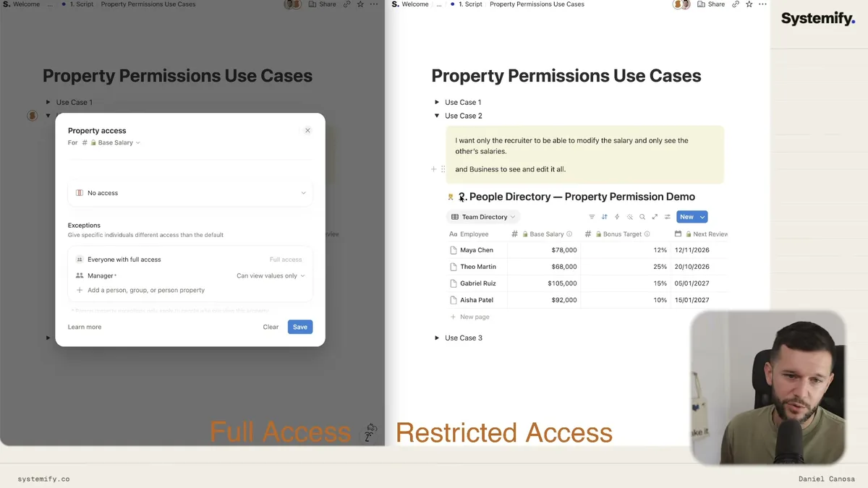Click the New button in People Directory
This screenshot has width=868, height=488.
686,217
